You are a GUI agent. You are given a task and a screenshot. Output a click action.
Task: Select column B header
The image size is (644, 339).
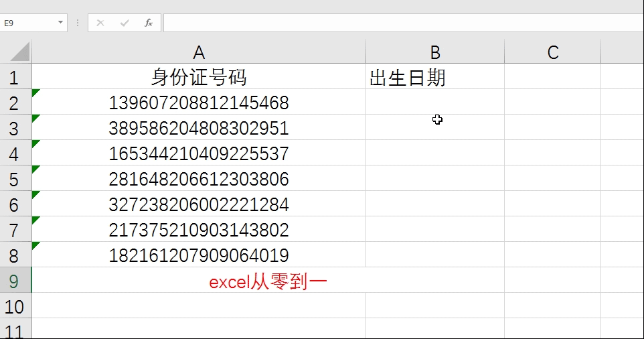tap(435, 52)
